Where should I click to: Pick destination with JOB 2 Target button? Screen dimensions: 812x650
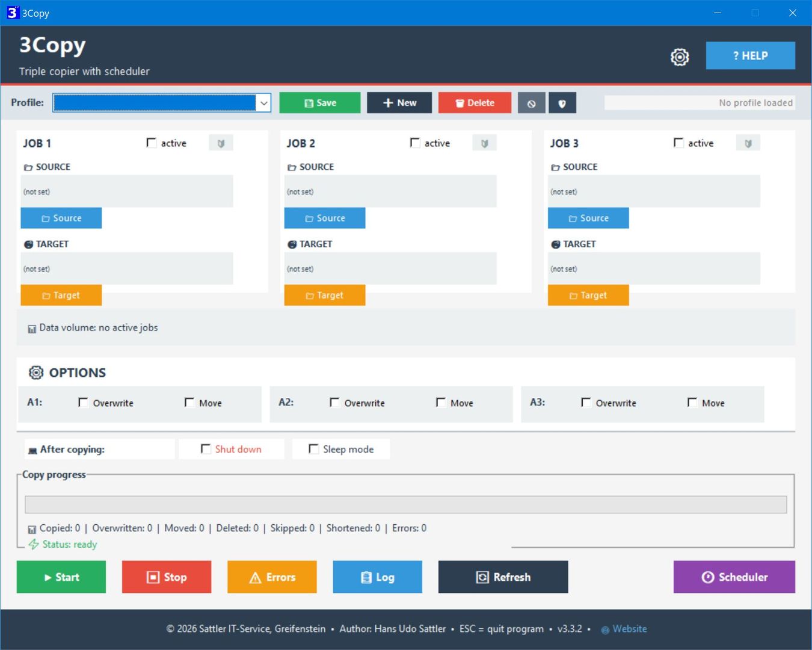click(325, 295)
